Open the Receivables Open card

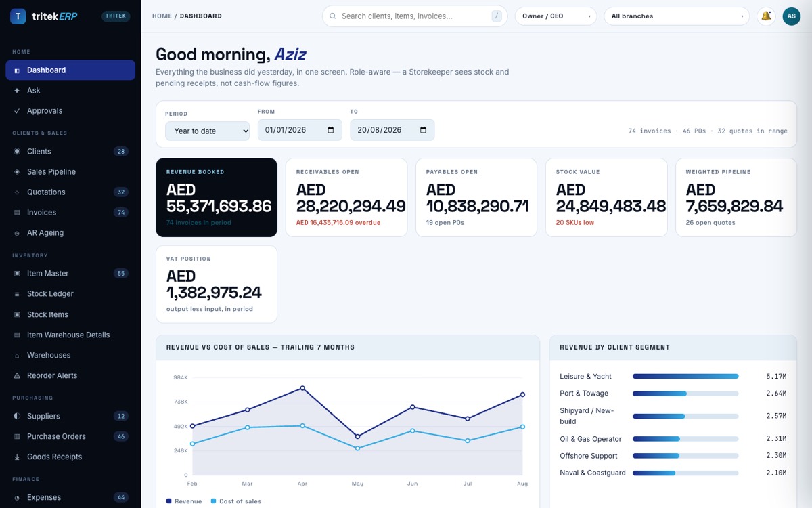click(346, 198)
